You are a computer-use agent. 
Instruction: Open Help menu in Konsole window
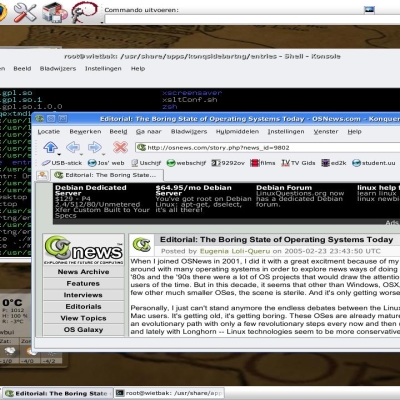[138, 69]
